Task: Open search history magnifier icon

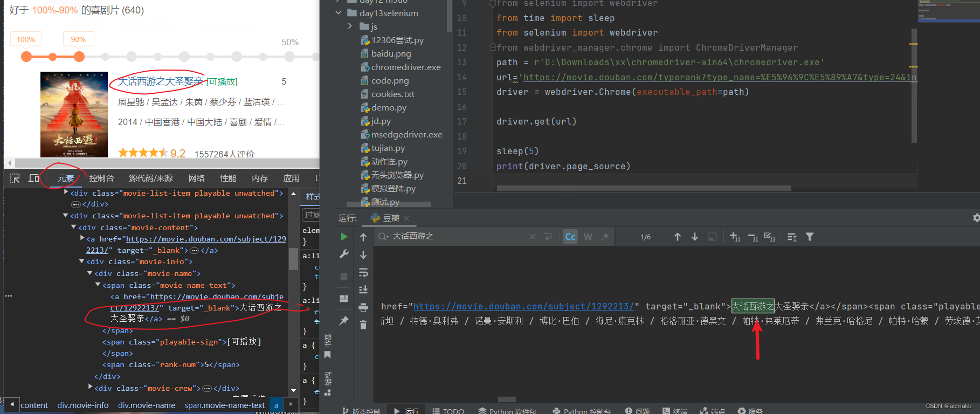Action: click(x=383, y=237)
